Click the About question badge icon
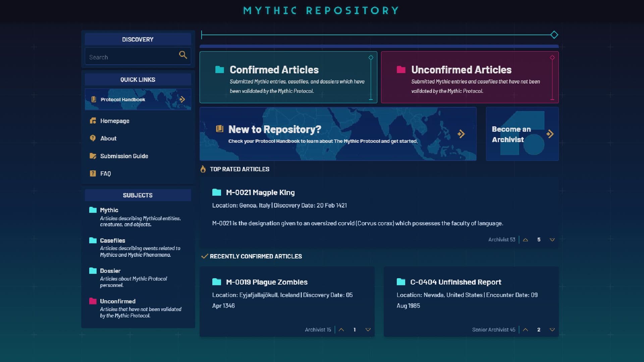This screenshot has width=644, height=362. (x=93, y=138)
